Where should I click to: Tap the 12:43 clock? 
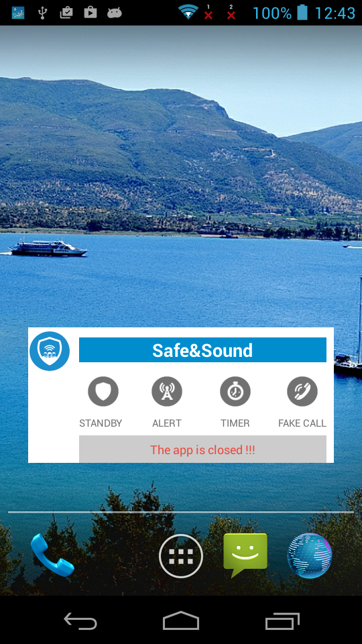tap(335, 13)
